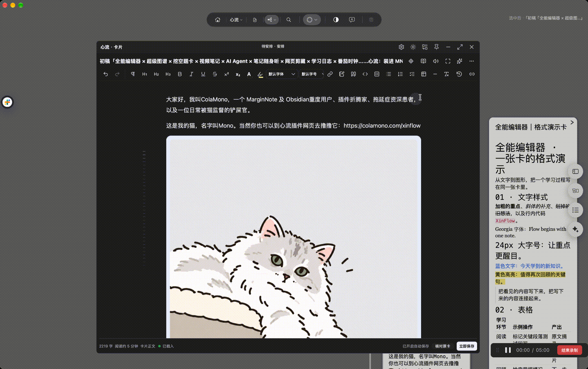Collapse the 全能编辑器 side panel chevron
This screenshot has width=588, height=369.
(572, 122)
